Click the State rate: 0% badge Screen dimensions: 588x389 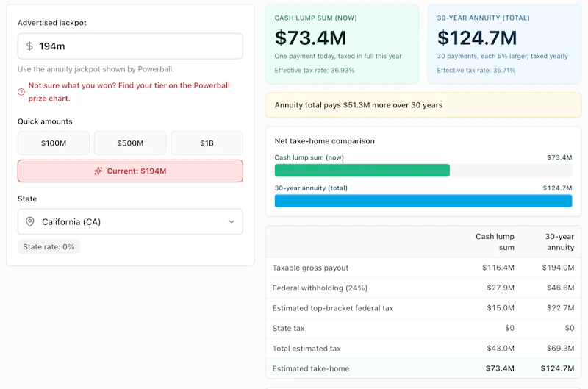pos(49,247)
